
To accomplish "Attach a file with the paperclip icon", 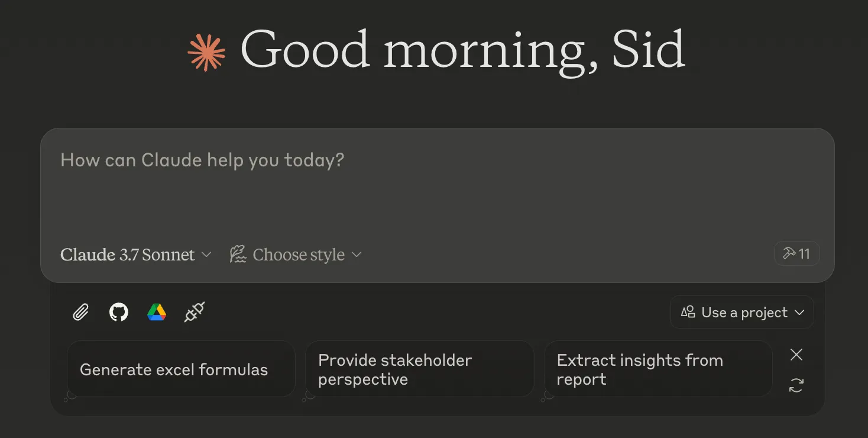I will (80, 312).
